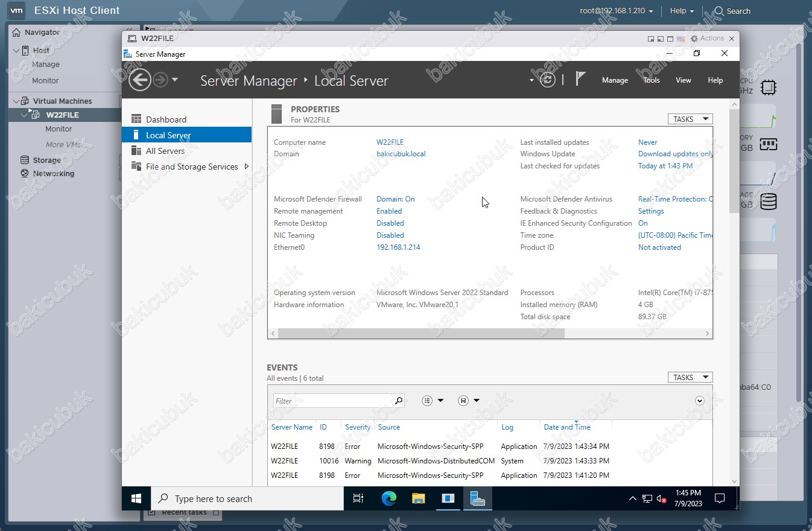Click the (UTC-08:00) Pacific Time link
This screenshot has width=812, height=531.
point(675,235)
